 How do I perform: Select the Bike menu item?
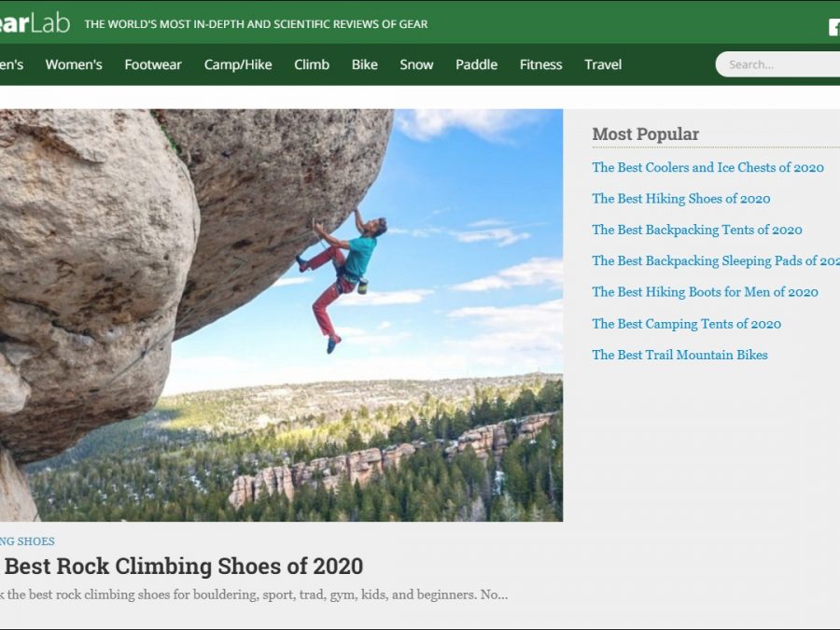tap(365, 64)
